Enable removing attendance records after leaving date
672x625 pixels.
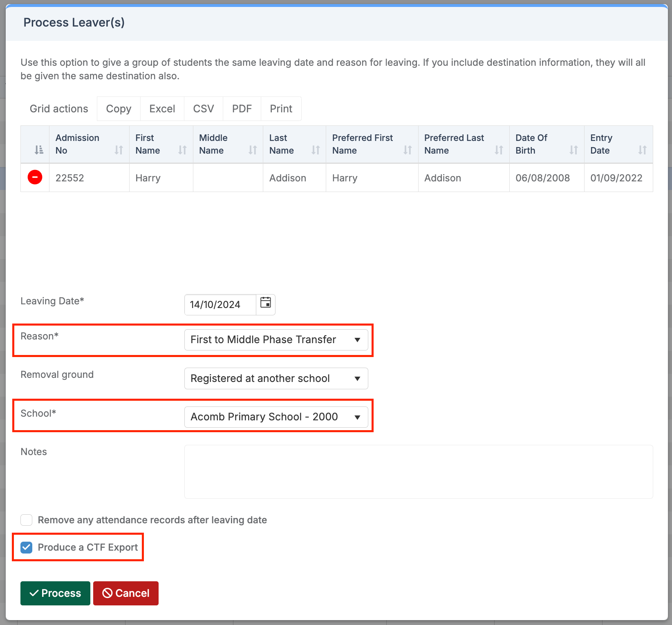[x=26, y=520]
